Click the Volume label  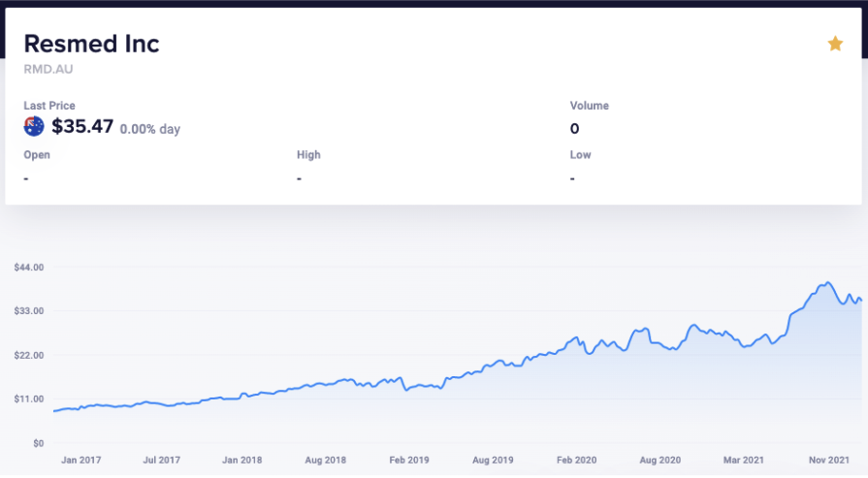(590, 106)
